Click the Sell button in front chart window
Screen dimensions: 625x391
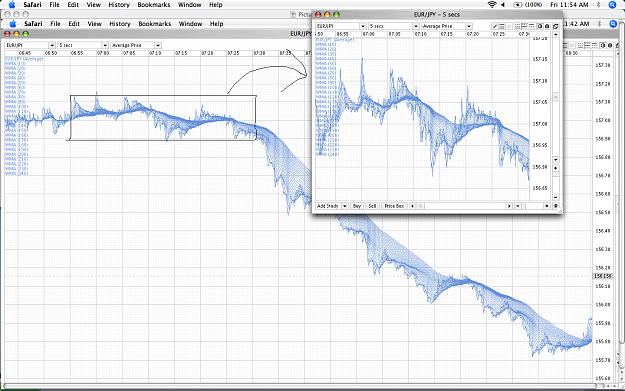[372, 206]
